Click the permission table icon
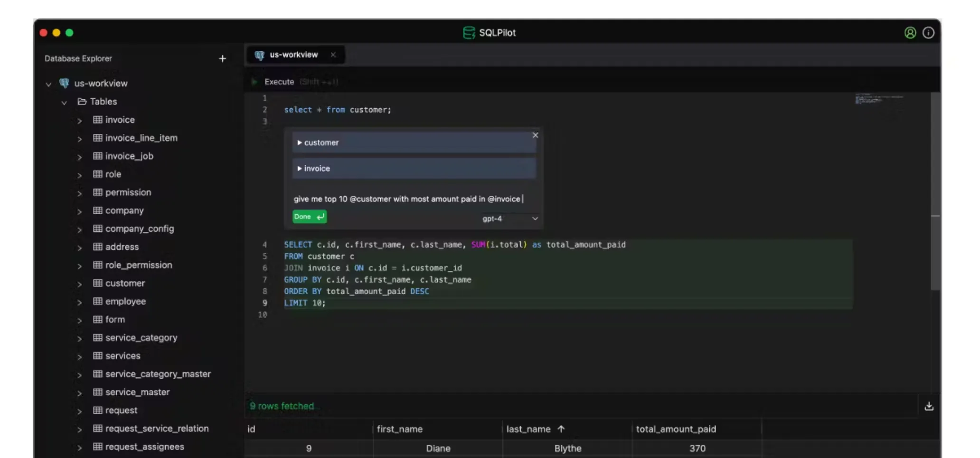980x458 pixels. (x=98, y=192)
